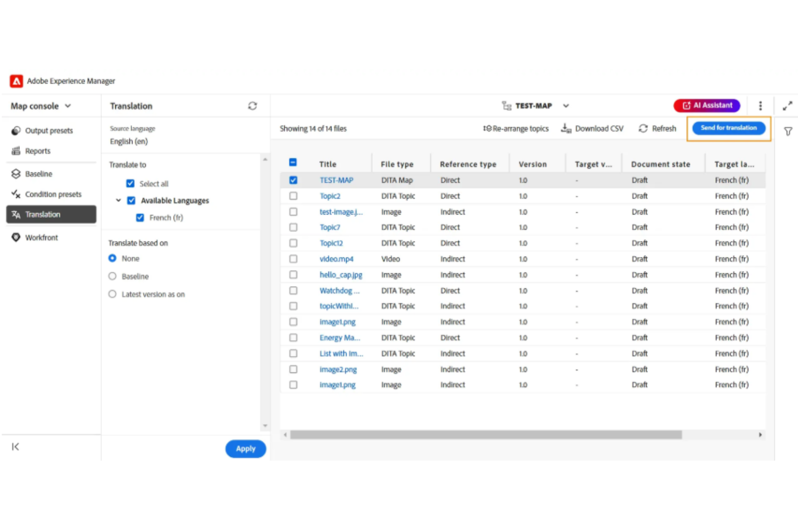
Task: Select the Latest version as on option
Action: tap(112, 294)
